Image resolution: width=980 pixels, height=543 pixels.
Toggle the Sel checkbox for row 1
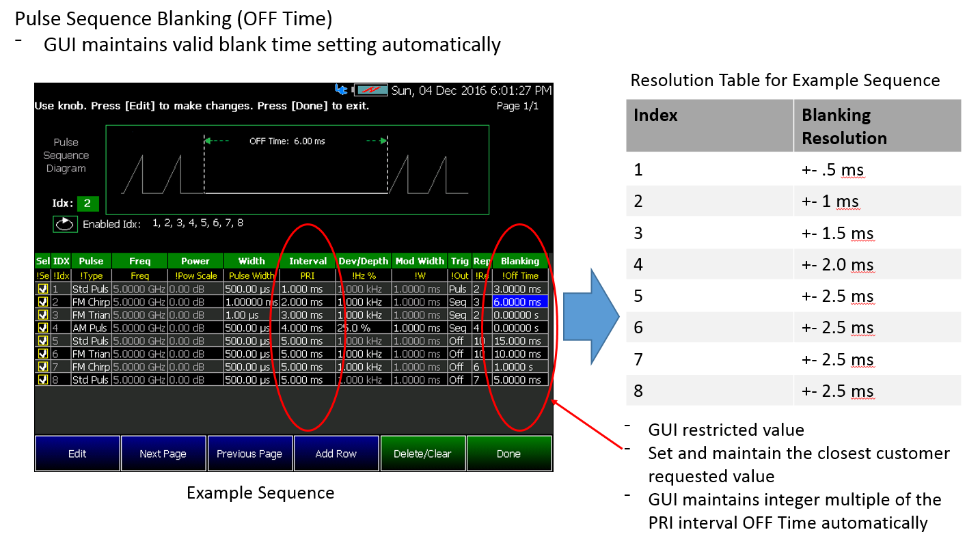point(43,289)
